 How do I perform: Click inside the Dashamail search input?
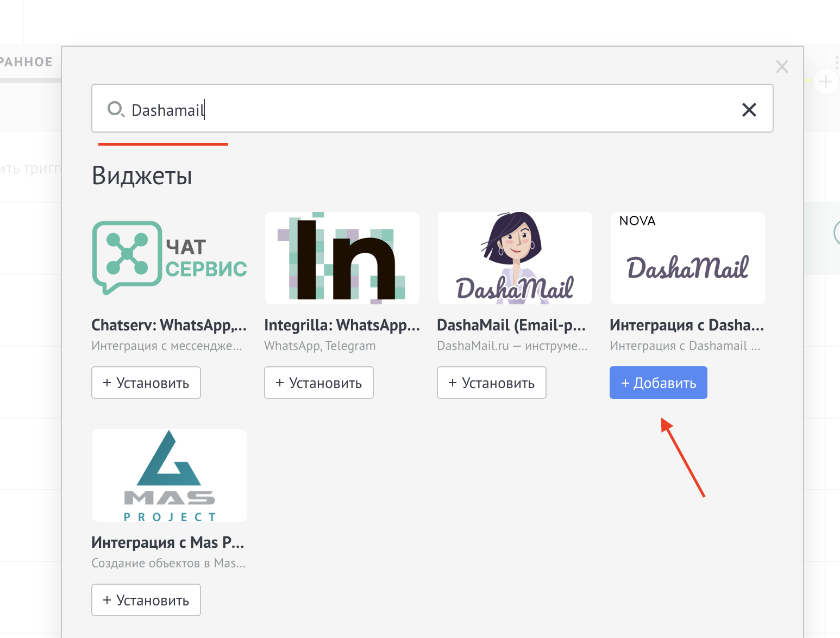[x=424, y=110]
